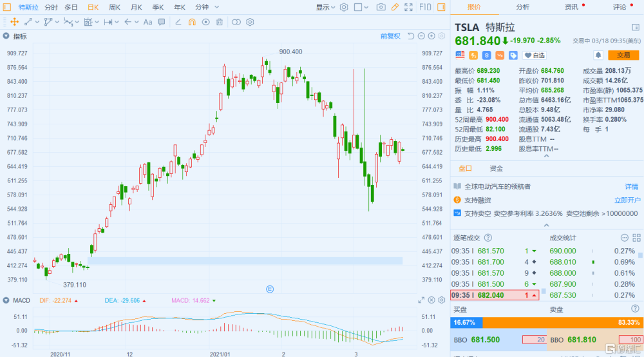644x357 pixels.
Task: Toggle the right sidebar panel icon
Action: pyautogui.click(x=441, y=7)
